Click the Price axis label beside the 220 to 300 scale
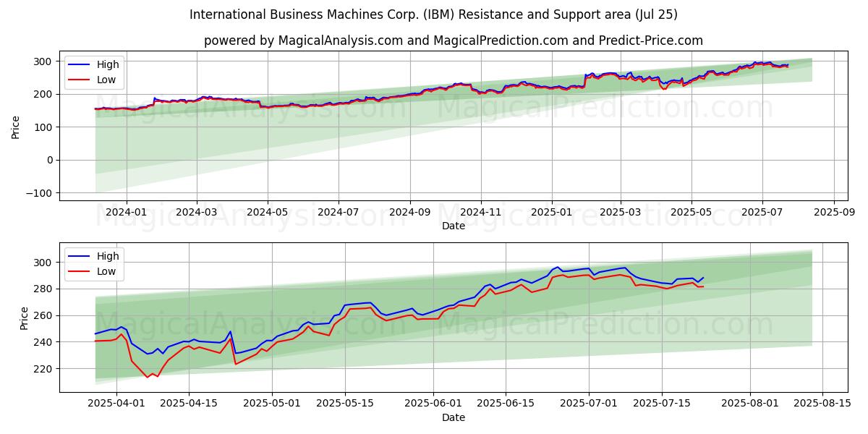This screenshot has height=434, width=868. [24, 318]
